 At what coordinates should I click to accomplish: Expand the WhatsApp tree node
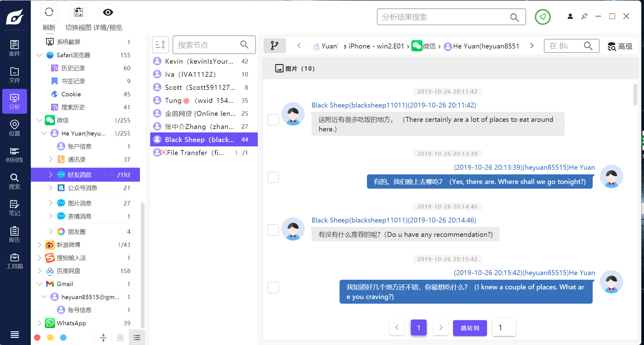coord(39,323)
